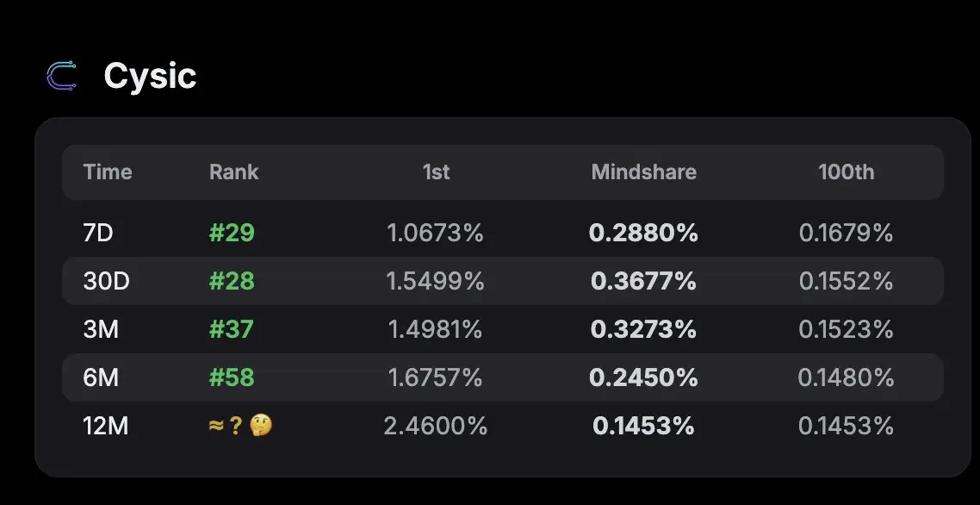Click the 2.4600% first-place value
980x505 pixels.
click(436, 427)
